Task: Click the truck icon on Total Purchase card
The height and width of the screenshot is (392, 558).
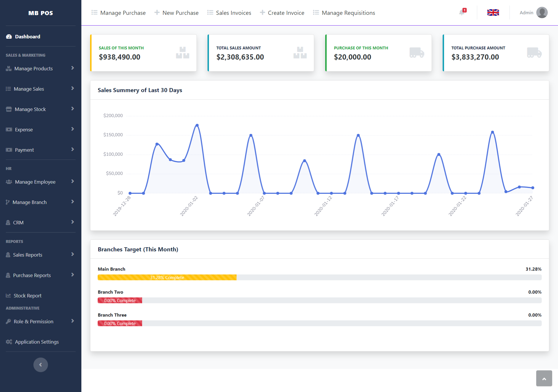Action: (x=534, y=53)
